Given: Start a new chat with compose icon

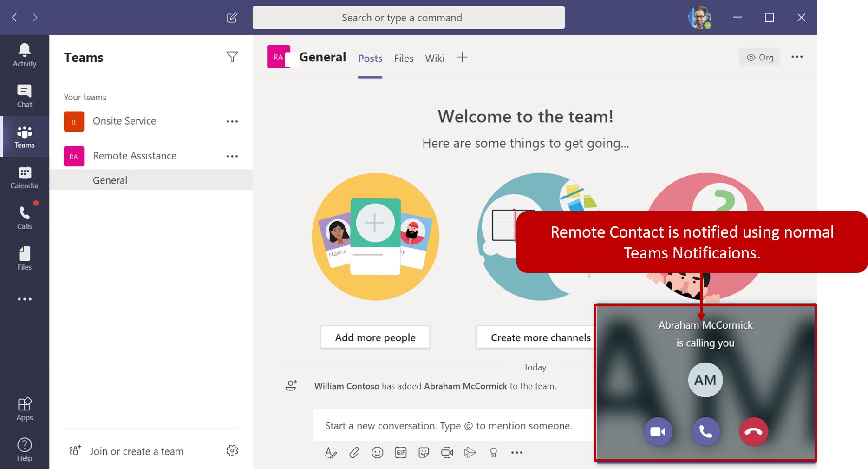Looking at the screenshot, I should [x=232, y=18].
